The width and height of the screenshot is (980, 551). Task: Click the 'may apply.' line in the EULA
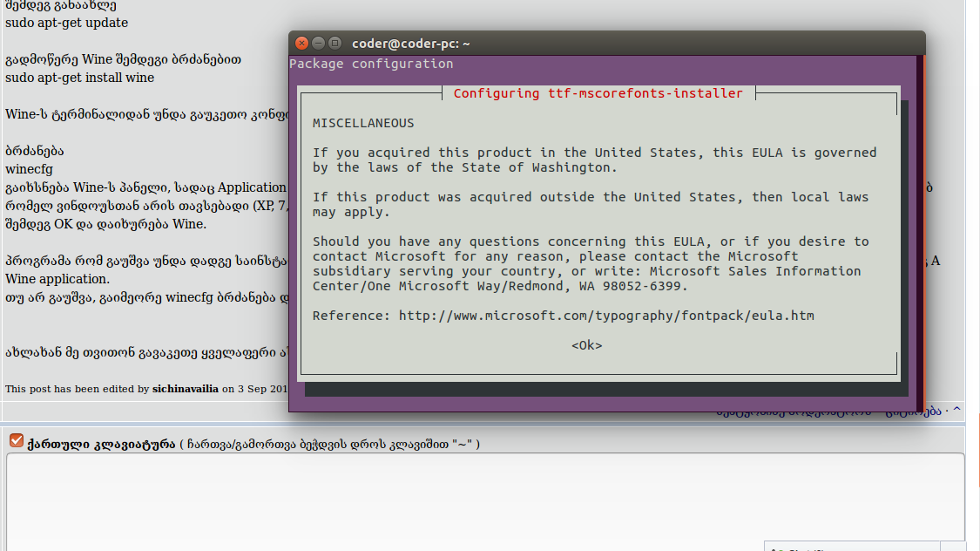(x=351, y=212)
